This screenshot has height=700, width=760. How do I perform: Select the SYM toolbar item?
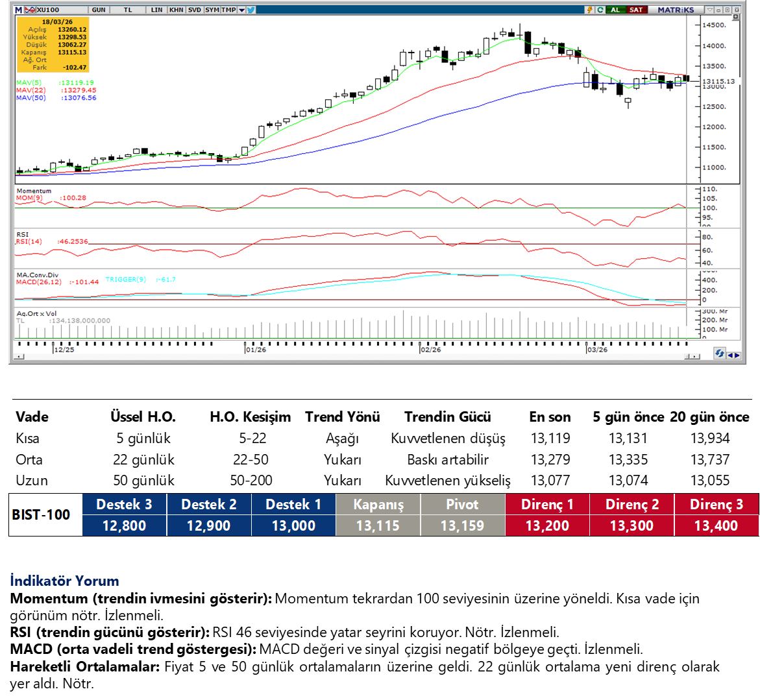(x=212, y=10)
